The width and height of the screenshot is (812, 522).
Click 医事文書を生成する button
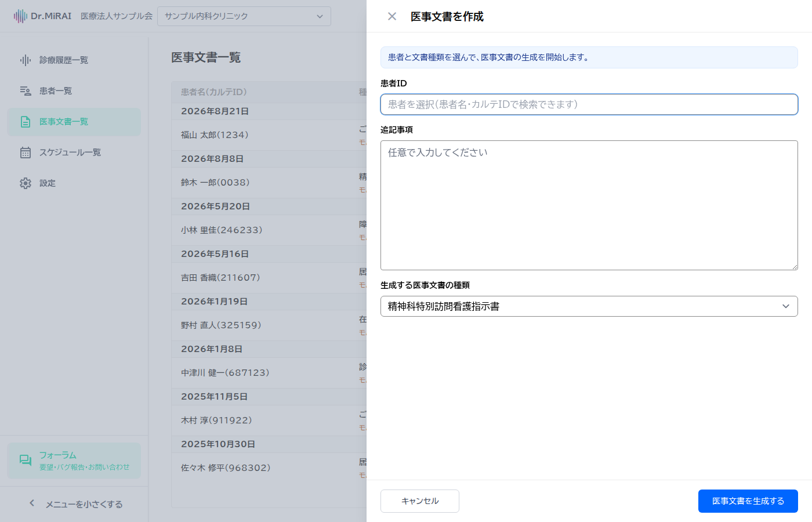pos(748,501)
